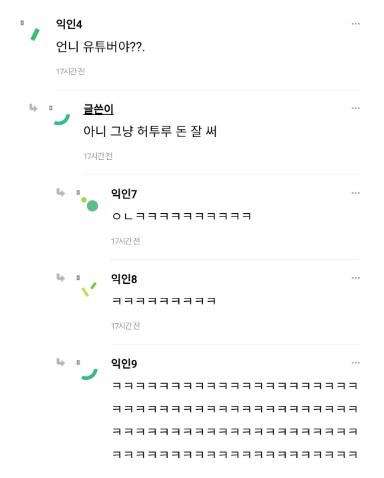
Task: Click the reply arrow beside 글쓴이
Action: (33, 108)
